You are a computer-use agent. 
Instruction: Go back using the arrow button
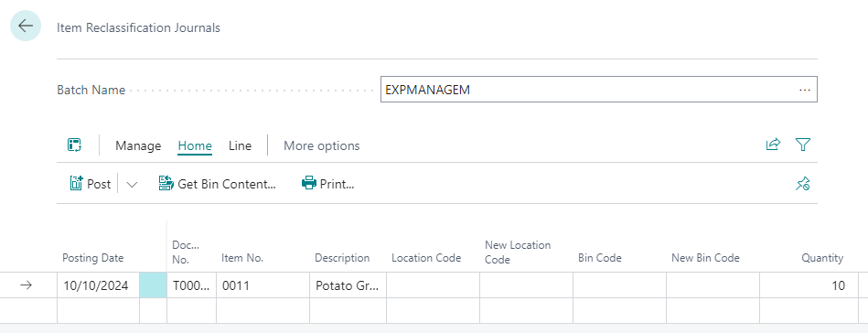coord(26,26)
